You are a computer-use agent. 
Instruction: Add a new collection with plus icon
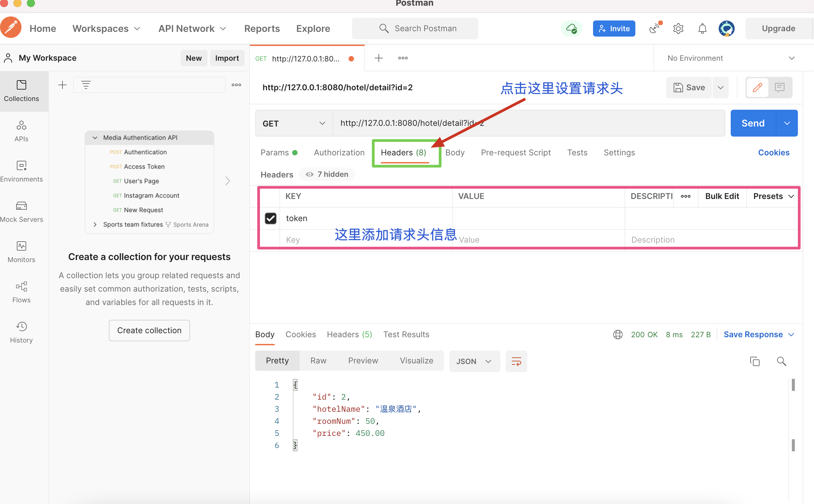pyautogui.click(x=62, y=85)
